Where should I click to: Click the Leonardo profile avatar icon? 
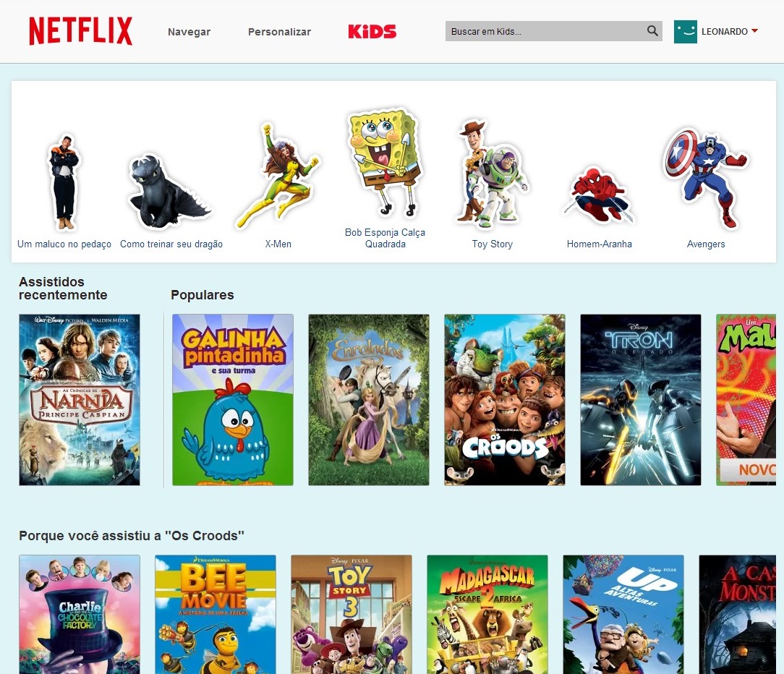pos(685,32)
